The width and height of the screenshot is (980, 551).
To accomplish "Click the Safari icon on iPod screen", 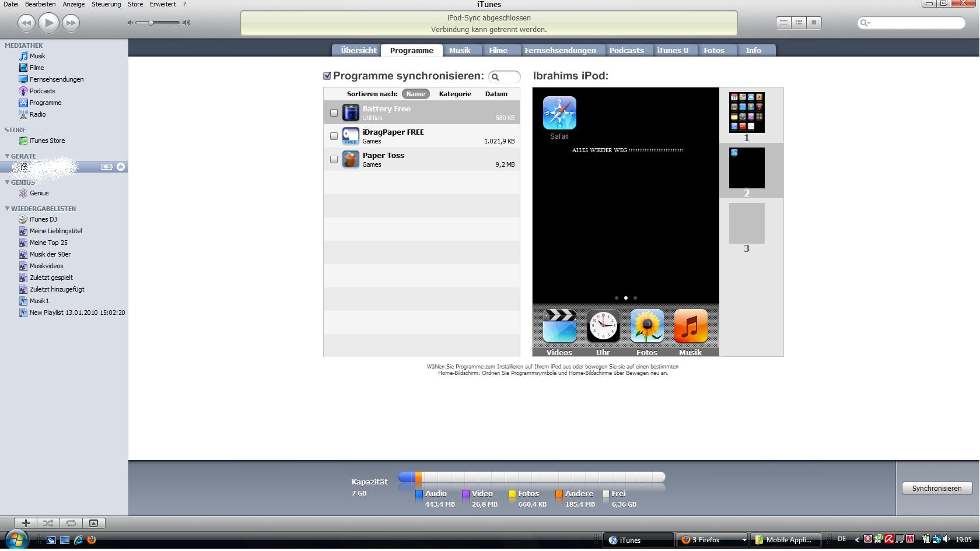I will [559, 113].
